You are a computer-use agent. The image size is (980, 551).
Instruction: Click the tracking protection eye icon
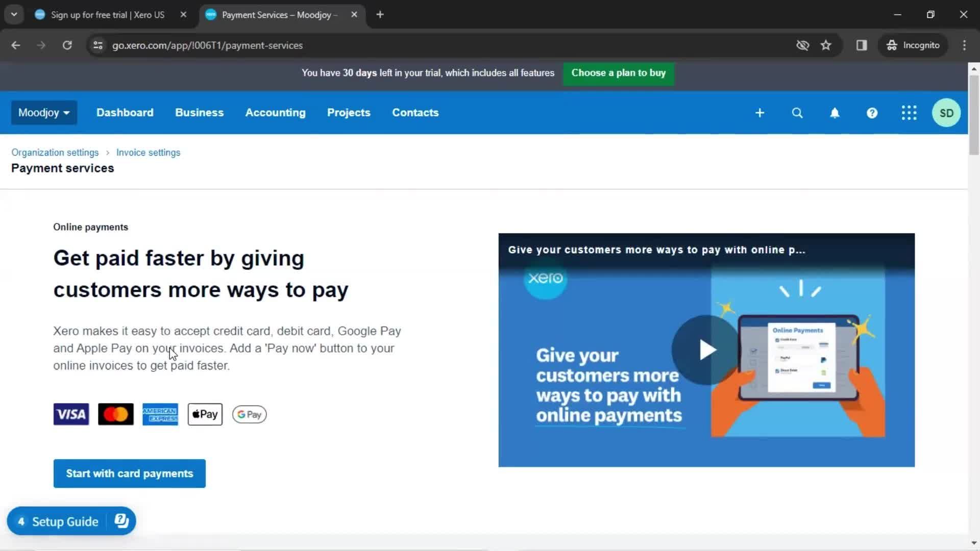(x=802, y=45)
